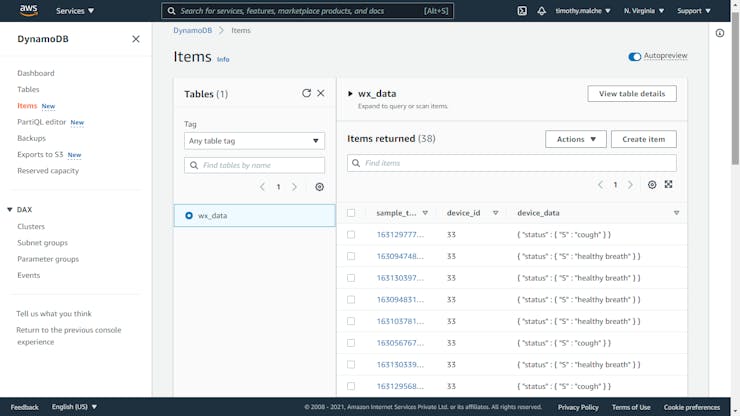Sort by device_id column arrow
Viewport: 740px width, 416px height.
[496, 213]
